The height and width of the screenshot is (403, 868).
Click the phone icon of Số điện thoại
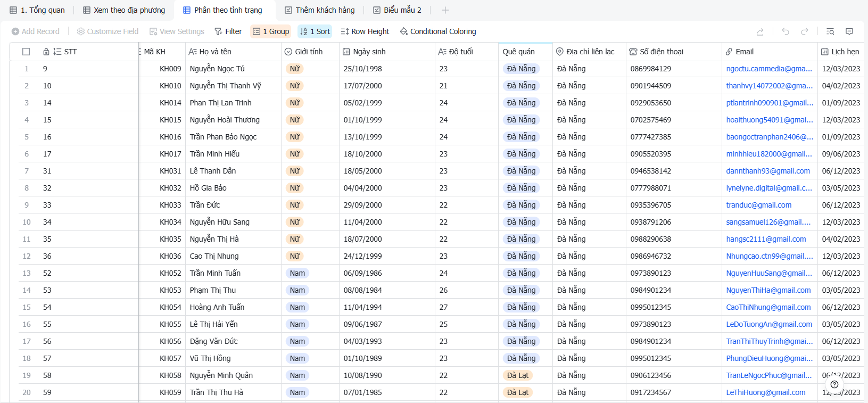[x=633, y=52]
